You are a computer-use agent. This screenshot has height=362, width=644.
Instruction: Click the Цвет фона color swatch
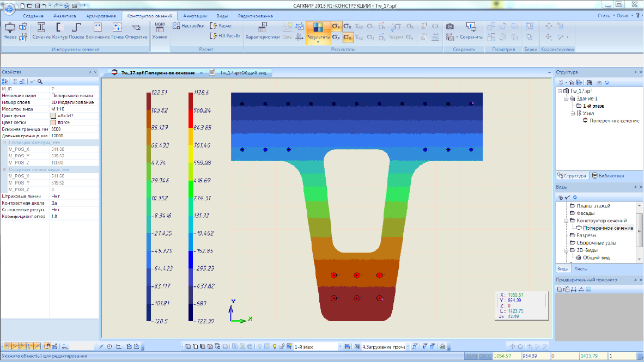coord(53,115)
